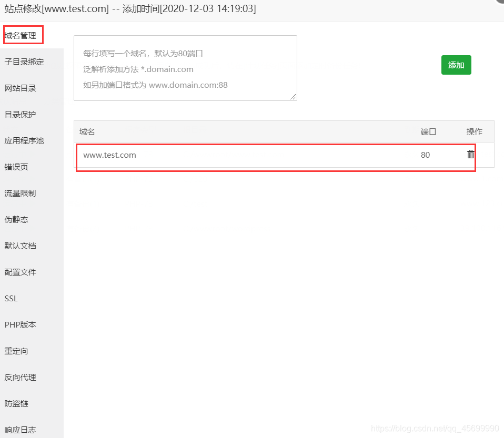Focus the domain name input textarea
This screenshot has width=504, height=438.
coord(185,68)
